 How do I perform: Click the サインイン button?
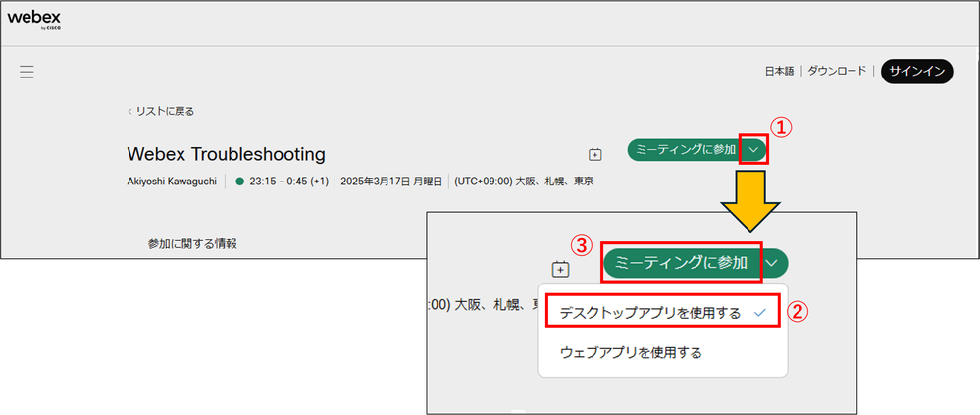[917, 72]
